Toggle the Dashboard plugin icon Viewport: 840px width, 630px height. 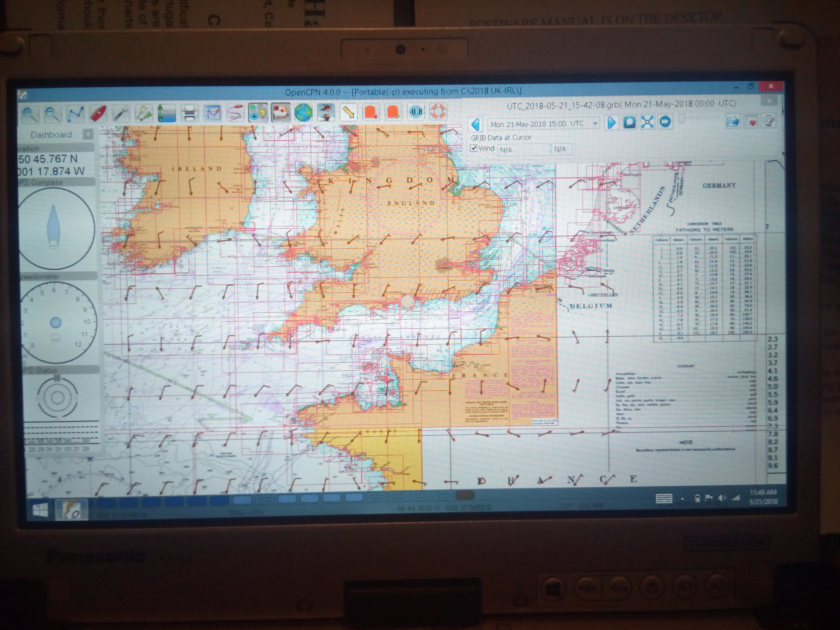pyautogui.click(x=258, y=112)
